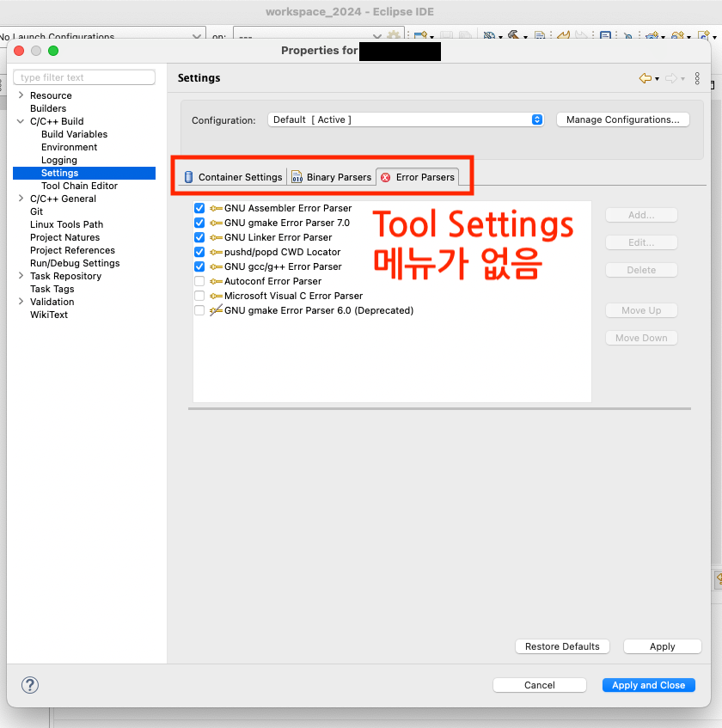722x728 pixels.
Task: Select Resource in the properties tree
Action: [x=51, y=95]
